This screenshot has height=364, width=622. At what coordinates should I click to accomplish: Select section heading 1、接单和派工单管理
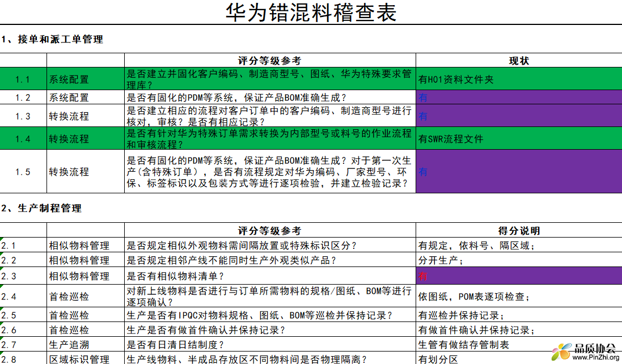click(x=52, y=39)
